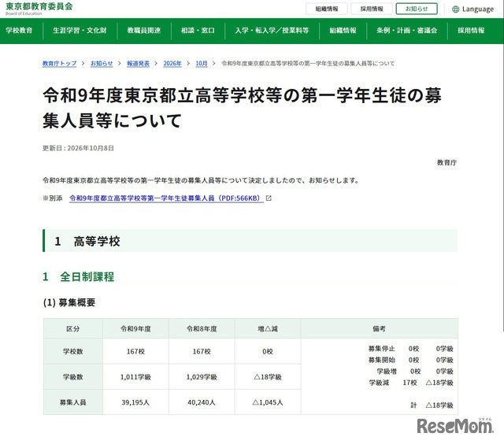The width and height of the screenshot is (504, 444).
Task: Click the 募集停止 remark label
Action: [381, 349]
